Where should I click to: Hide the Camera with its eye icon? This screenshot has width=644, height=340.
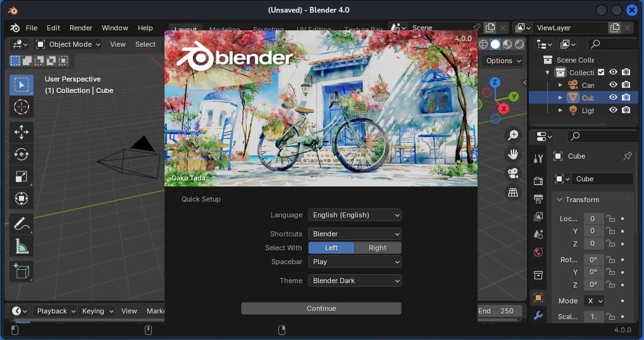pyautogui.click(x=613, y=85)
